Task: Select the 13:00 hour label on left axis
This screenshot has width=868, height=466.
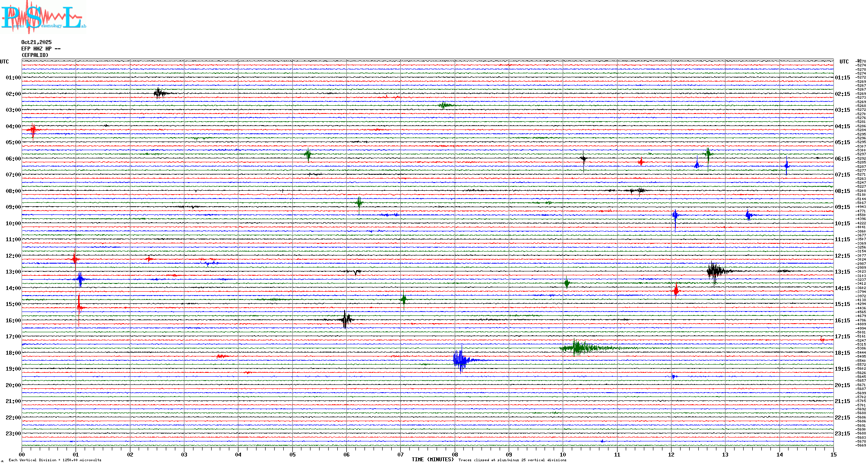Action: pyautogui.click(x=13, y=272)
